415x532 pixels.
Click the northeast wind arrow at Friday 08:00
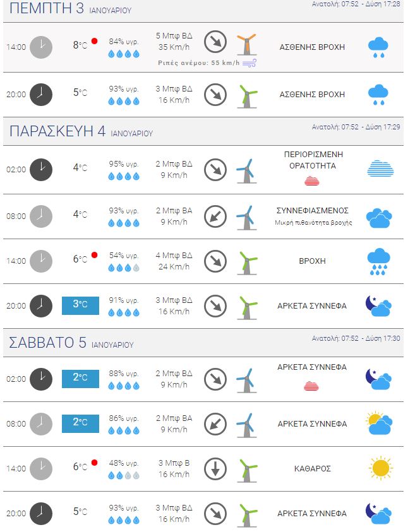pyautogui.click(x=215, y=216)
